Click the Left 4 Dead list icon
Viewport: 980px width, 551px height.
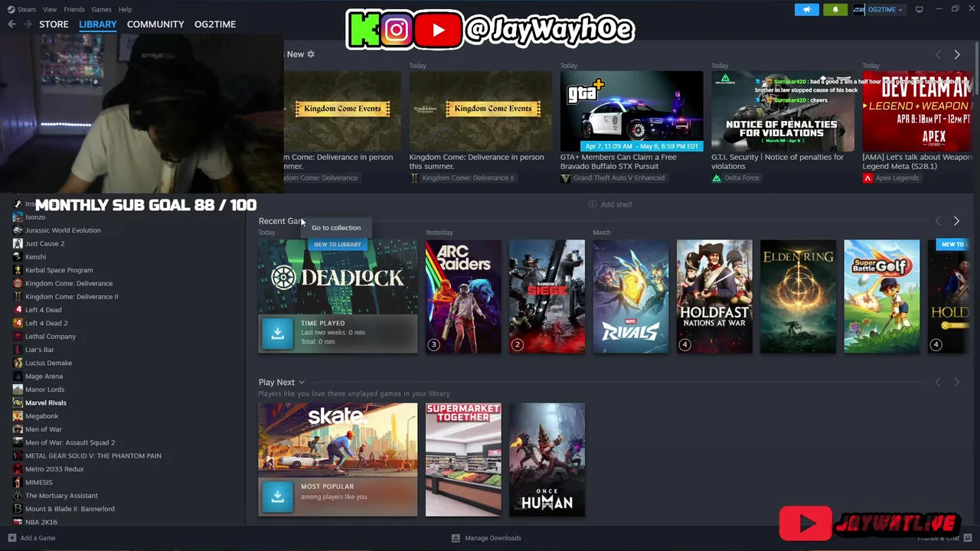[x=18, y=310]
